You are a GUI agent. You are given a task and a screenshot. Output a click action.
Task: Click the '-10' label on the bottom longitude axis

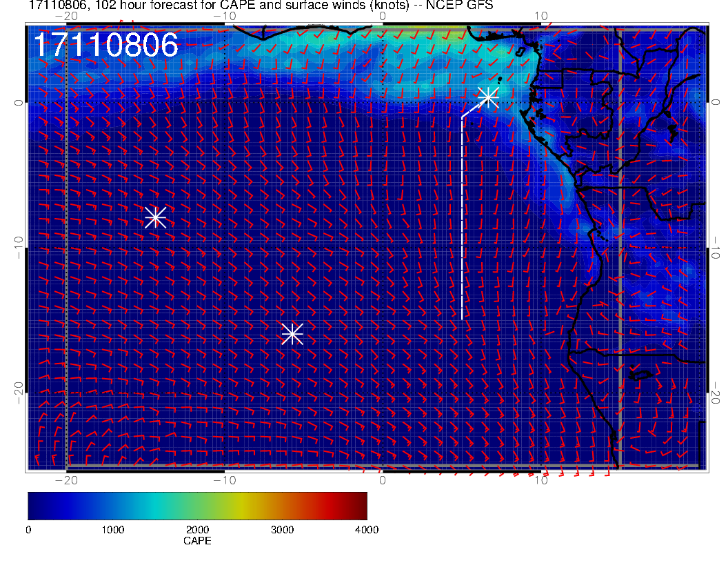[x=224, y=480]
